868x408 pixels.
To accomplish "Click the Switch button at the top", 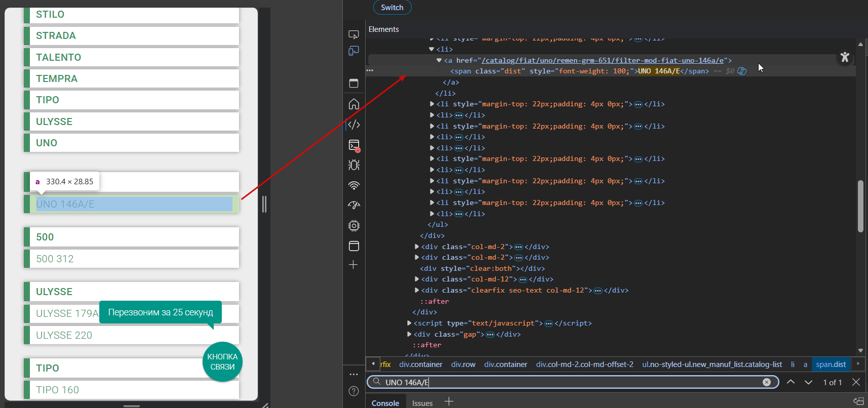I will click(x=392, y=7).
